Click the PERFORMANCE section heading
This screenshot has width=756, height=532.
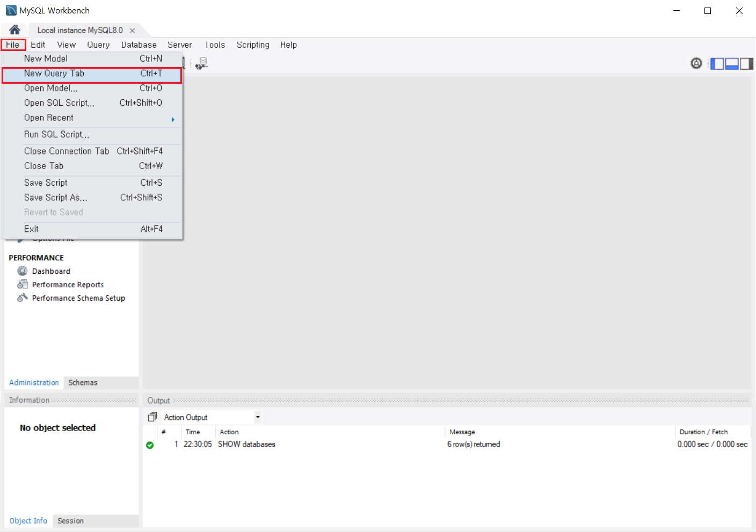click(36, 258)
